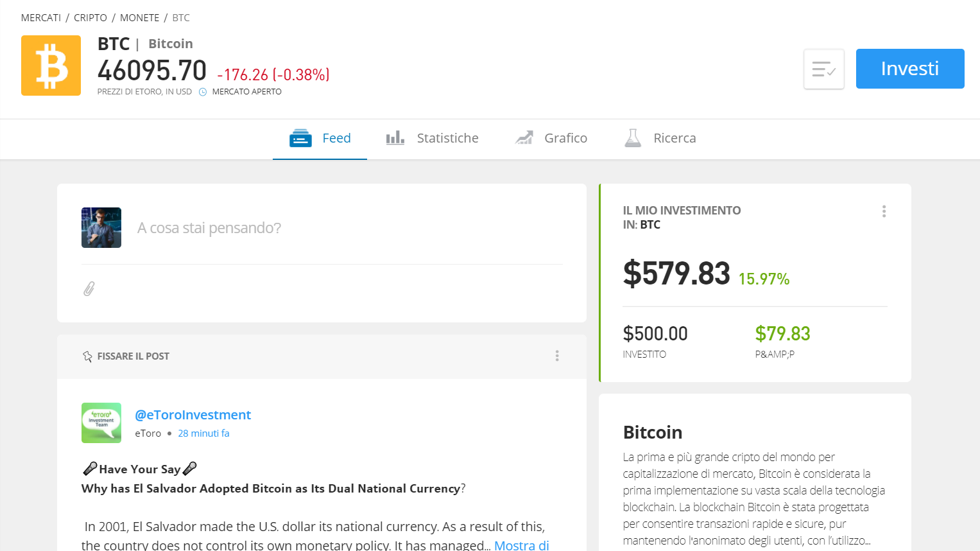Open the @eToroInvestment profile link

pos(193,415)
